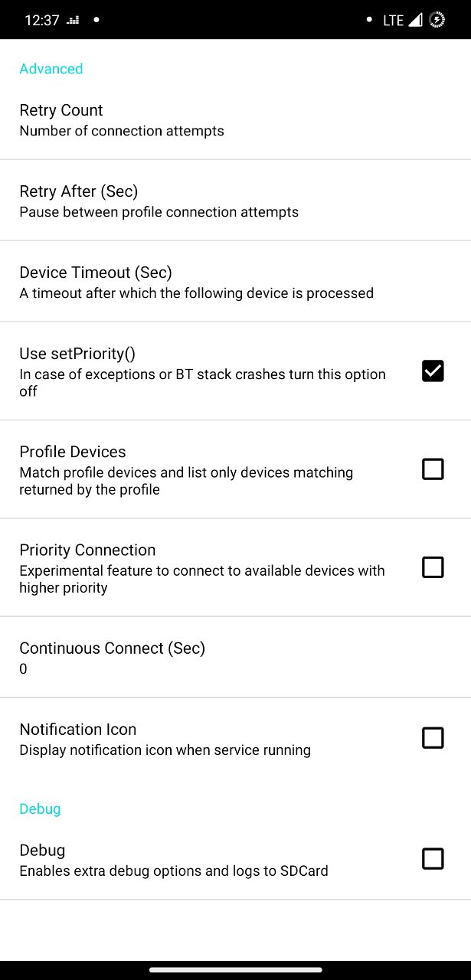Screen dimensions: 471x980
Task: Open the Retry Count setting
Action: click(x=235, y=119)
